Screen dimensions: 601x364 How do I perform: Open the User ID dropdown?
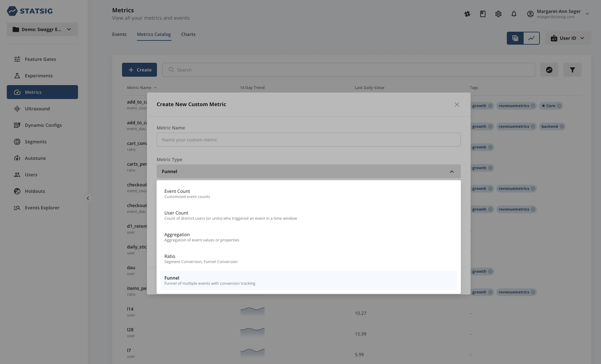click(567, 38)
